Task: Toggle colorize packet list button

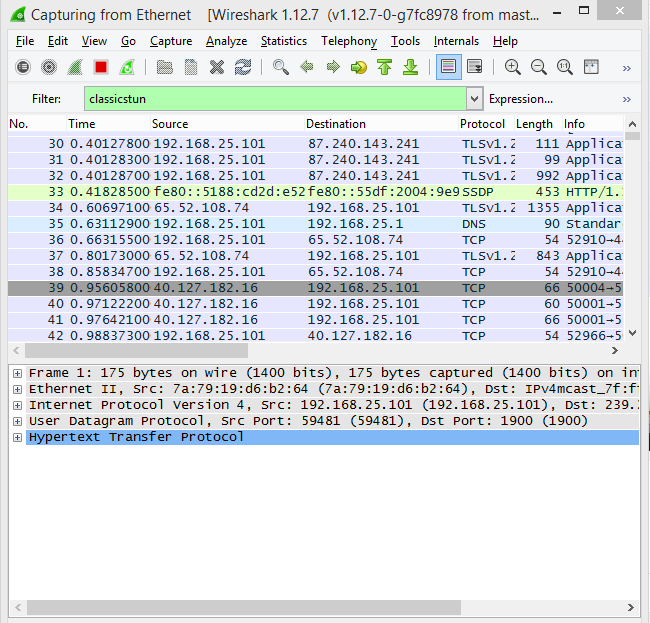Action: coord(449,67)
